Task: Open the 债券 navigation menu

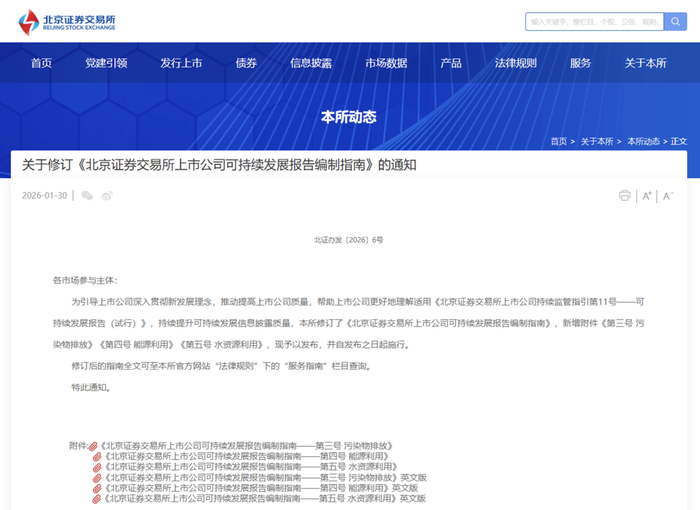Action: click(246, 63)
